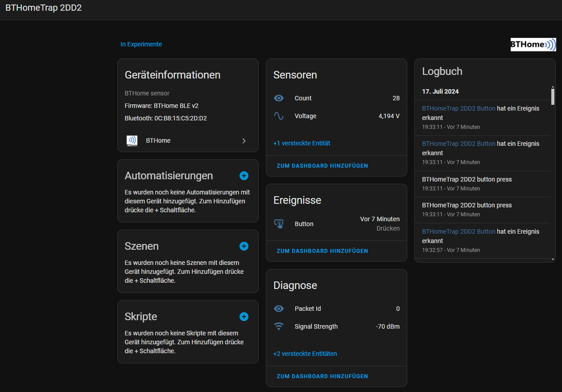Click the eye icon beside Packet Id
This screenshot has width=562, height=392.
tap(279, 309)
